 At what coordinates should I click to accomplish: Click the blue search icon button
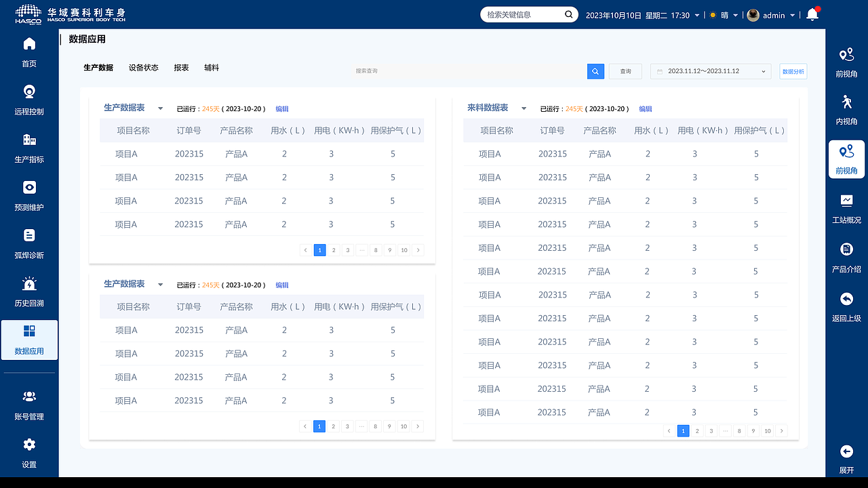(x=595, y=71)
